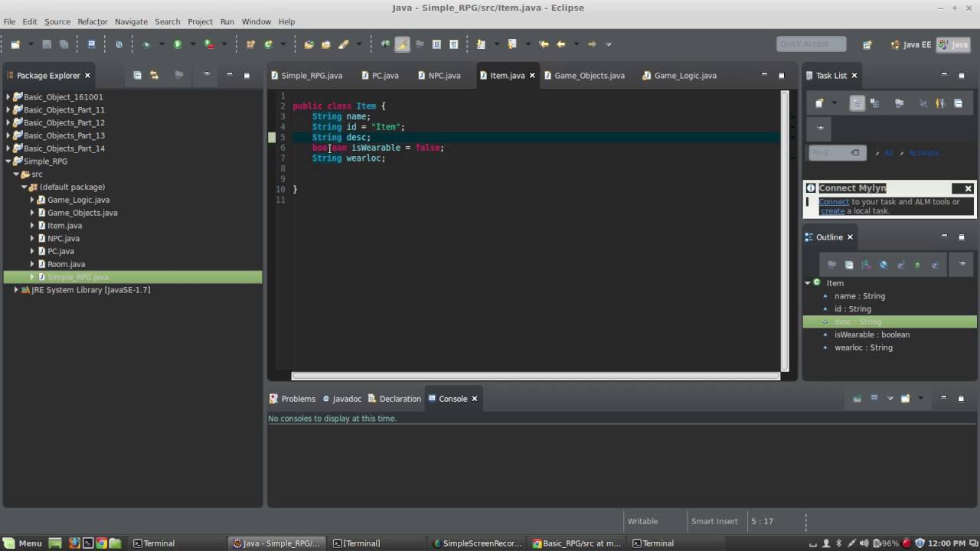Viewport: 980px width, 551px height.
Task: Expand JRE System Library node
Action: point(16,290)
